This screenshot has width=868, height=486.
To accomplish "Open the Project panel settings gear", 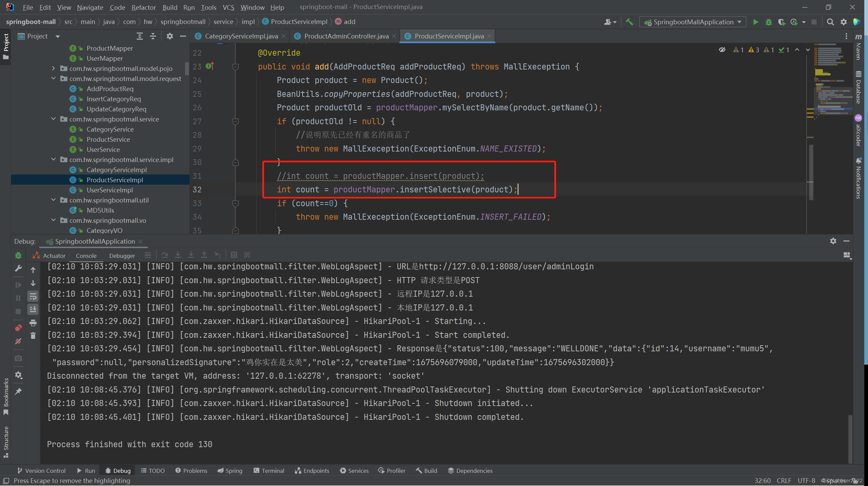I will (169, 36).
